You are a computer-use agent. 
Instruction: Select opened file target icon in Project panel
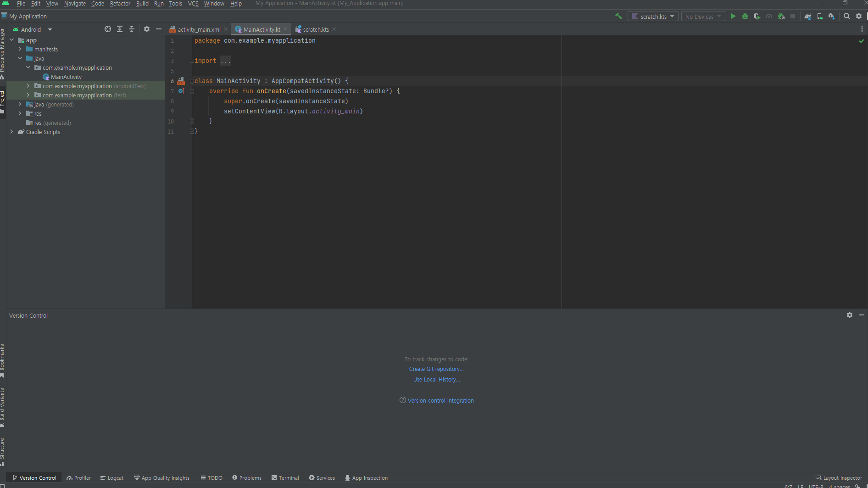point(108,29)
